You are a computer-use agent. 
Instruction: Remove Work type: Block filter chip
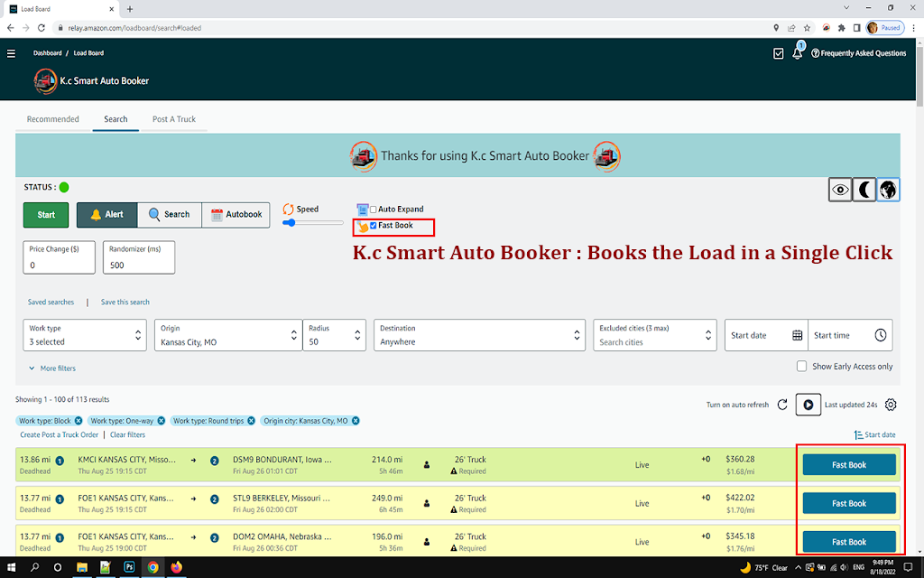pyautogui.click(x=79, y=421)
